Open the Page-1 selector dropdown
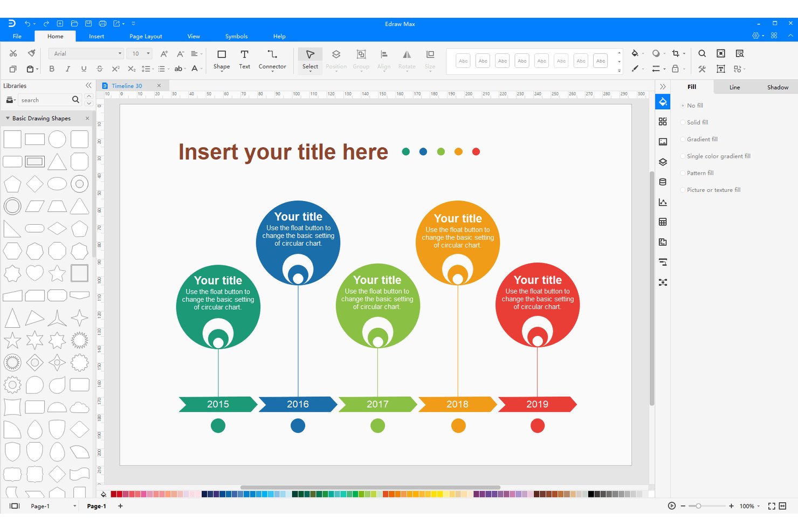This screenshot has width=798, height=532. tap(75, 506)
